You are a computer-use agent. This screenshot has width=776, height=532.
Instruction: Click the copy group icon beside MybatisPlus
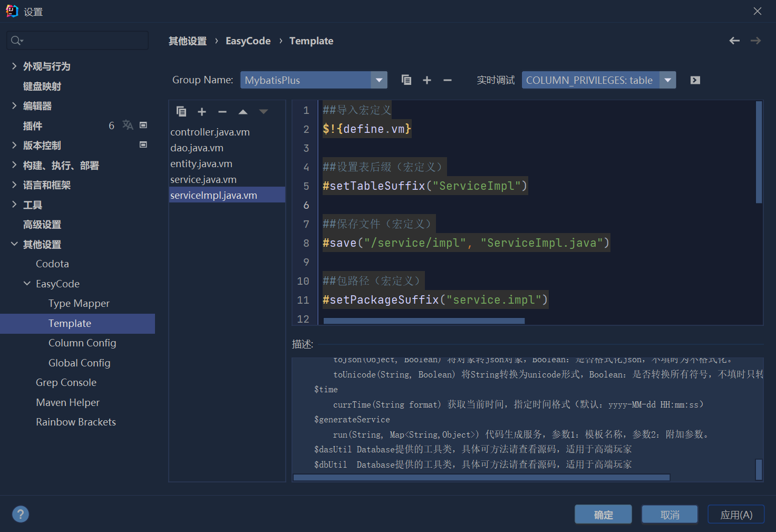(406, 80)
